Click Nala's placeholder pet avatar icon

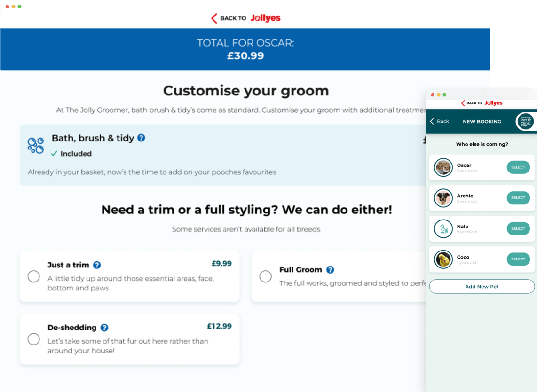(x=443, y=229)
